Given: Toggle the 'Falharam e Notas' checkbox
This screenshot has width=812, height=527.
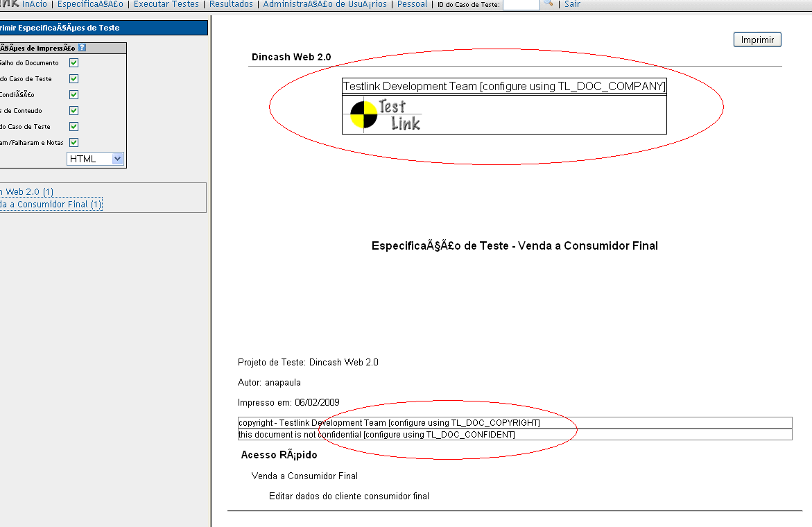Looking at the screenshot, I should pos(74,142).
